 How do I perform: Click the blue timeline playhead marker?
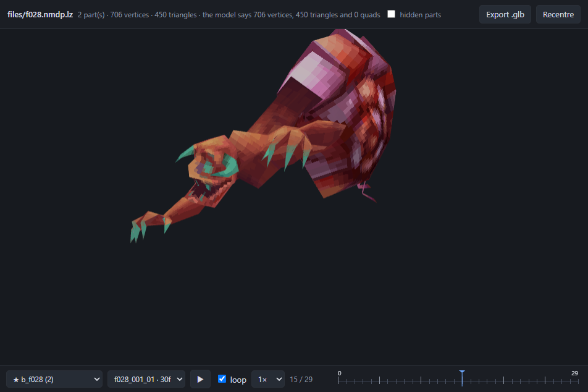[x=462, y=378]
